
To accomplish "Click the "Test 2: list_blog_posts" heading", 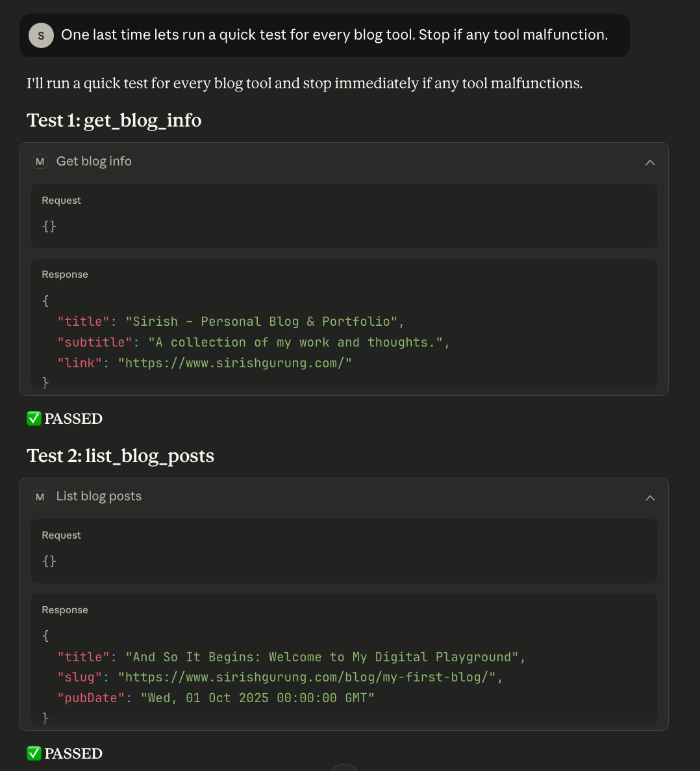I will tap(121, 456).
